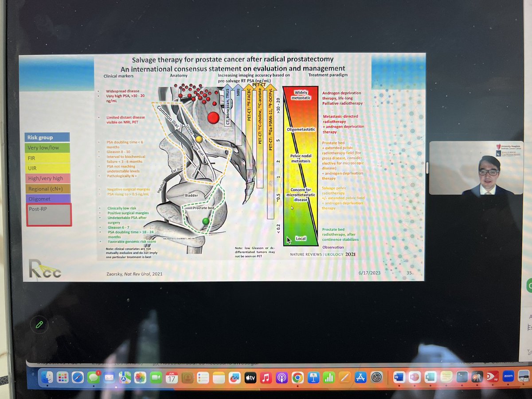The image size is (532, 399).
Task: Click the 'Local' label on gradient bar
Action: 301,239
